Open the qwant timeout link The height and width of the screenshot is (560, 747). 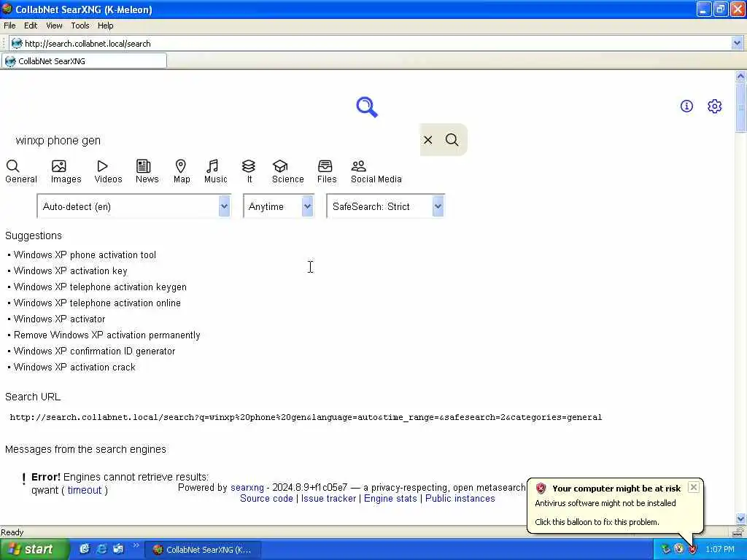tap(85, 490)
